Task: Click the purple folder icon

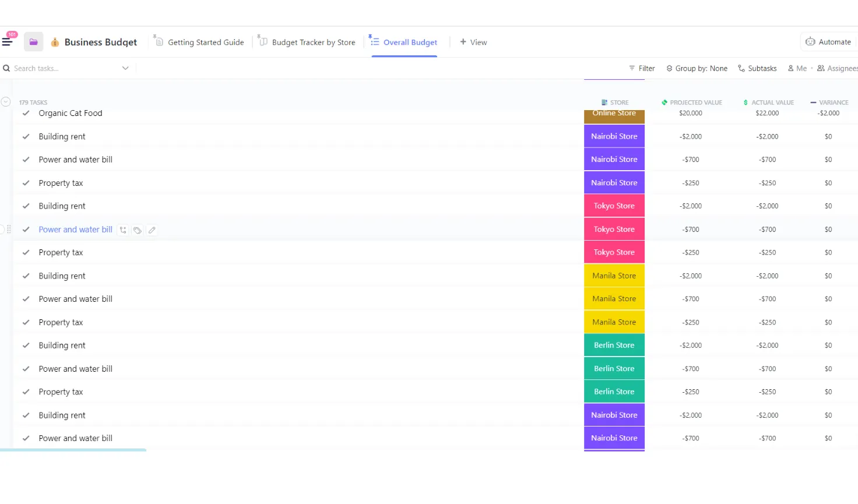Action: pos(33,42)
